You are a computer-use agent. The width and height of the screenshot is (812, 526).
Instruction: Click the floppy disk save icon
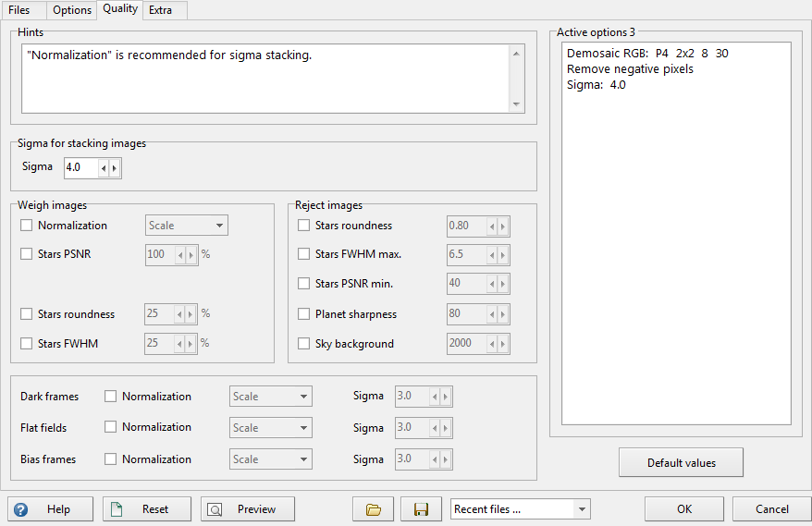point(421,509)
